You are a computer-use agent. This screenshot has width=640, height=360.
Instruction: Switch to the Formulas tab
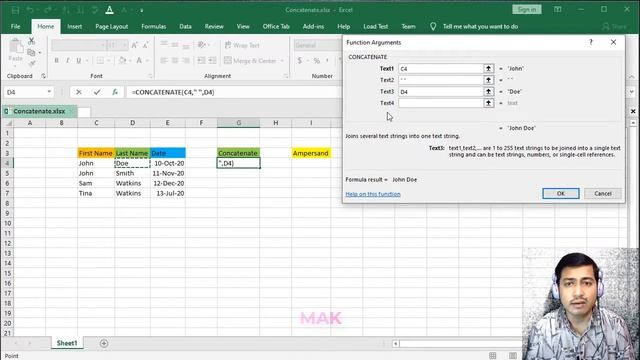point(153,27)
